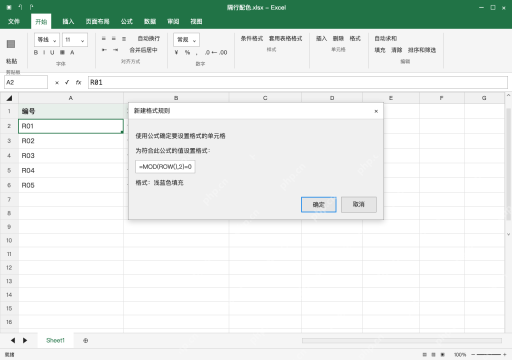Click 合并后居中 merge and center button
This screenshot has height=360, width=512.
143,50
